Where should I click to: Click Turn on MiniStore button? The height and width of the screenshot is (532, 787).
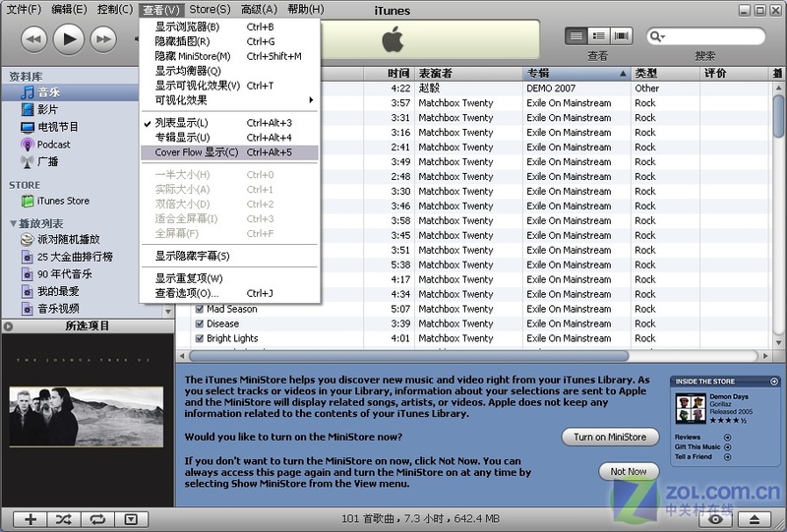coord(610,438)
